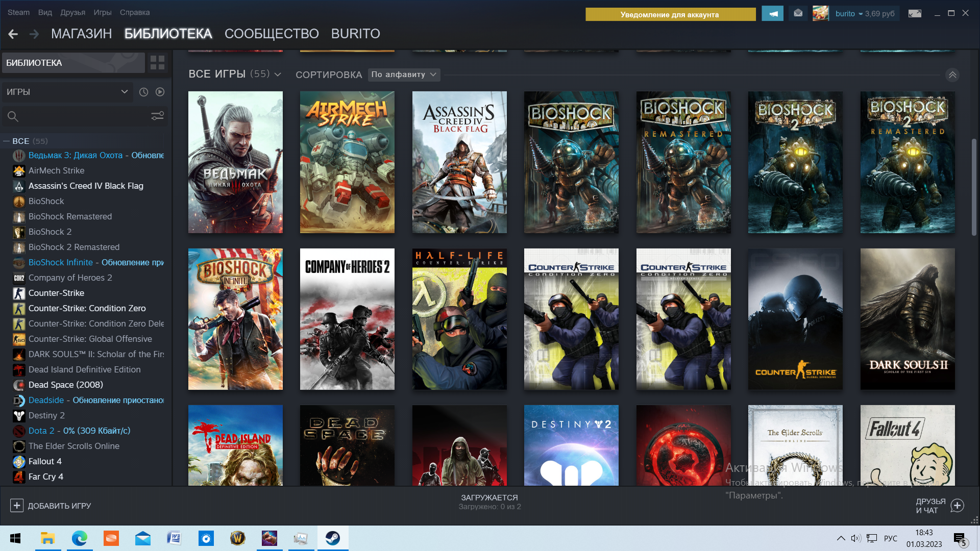Go forward with the right arrow icon
The height and width of the screenshot is (551, 980).
point(34,34)
